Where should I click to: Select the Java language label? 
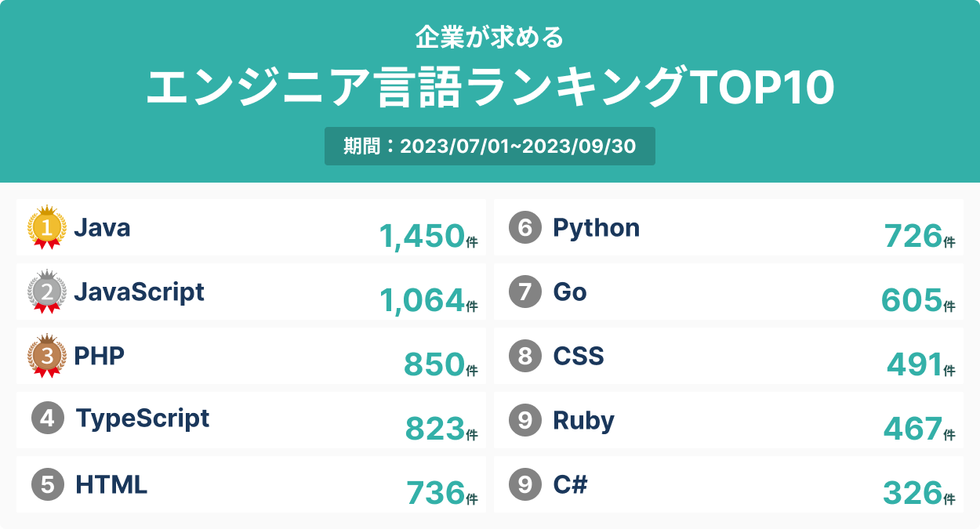pyautogui.click(x=102, y=228)
